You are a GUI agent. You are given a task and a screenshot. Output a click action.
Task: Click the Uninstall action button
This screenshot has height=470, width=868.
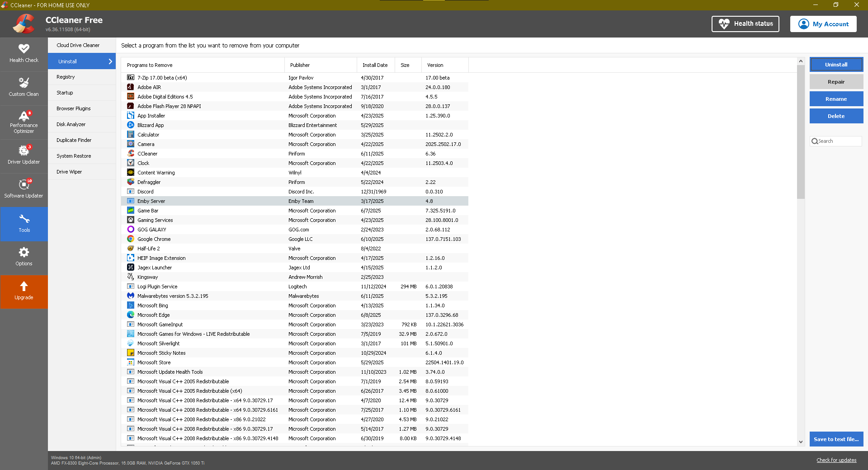click(836, 65)
